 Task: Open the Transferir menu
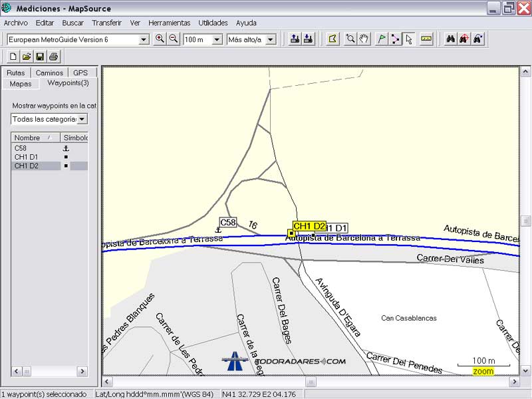click(x=106, y=23)
